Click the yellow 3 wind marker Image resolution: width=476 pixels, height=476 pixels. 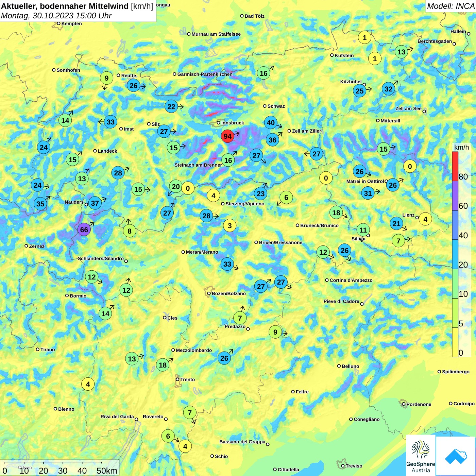tap(230, 225)
